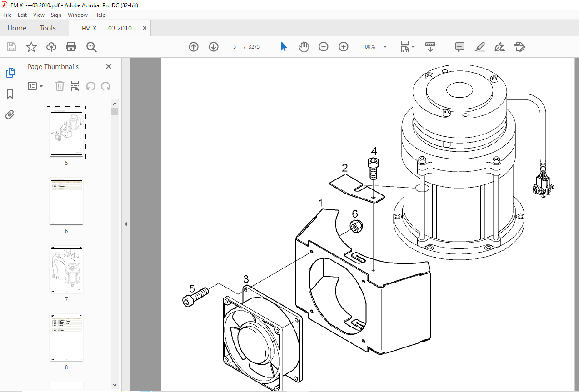Image resolution: width=579 pixels, height=392 pixels.
Task: Delete the selected page thumbnail trash icon
Action: 60,86
